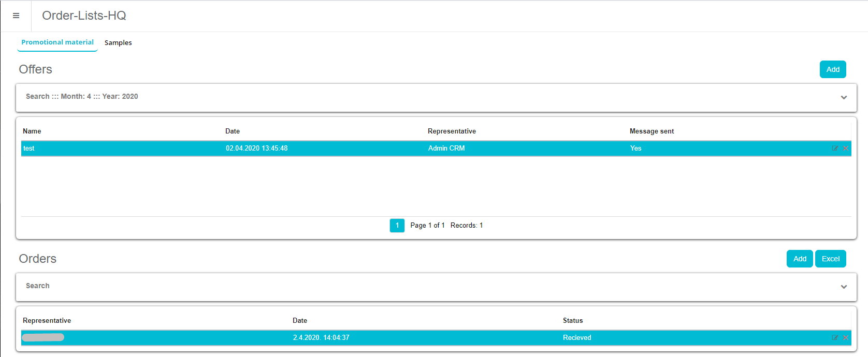The width and height of the screenshot is (868, 357).
Task: Select the Promotional material tab
Action: [x=57, y=42]
